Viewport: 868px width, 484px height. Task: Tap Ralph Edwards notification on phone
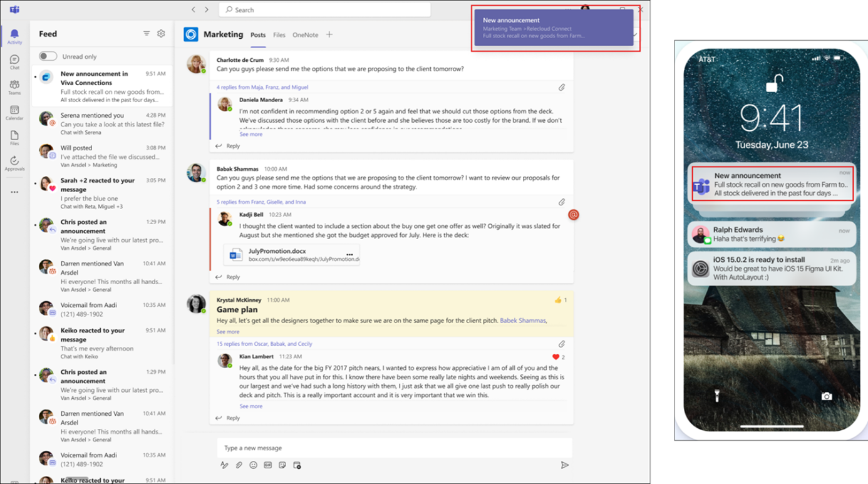(772, 234)
